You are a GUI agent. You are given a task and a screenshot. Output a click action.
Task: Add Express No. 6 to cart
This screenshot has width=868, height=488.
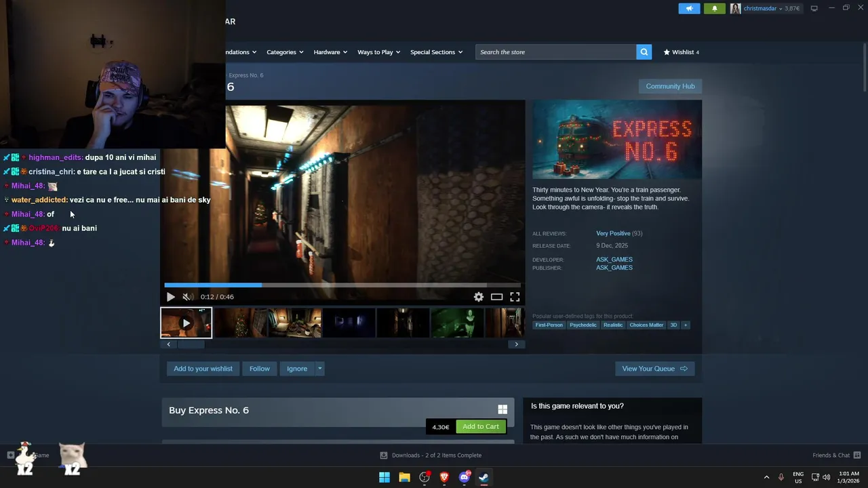pos(481,426)
